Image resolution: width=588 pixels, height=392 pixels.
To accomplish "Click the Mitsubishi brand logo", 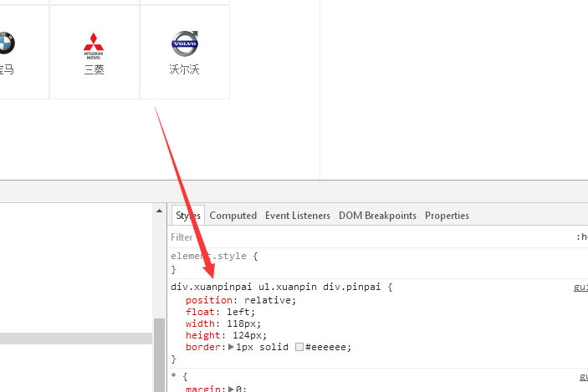I will [94, 46].
